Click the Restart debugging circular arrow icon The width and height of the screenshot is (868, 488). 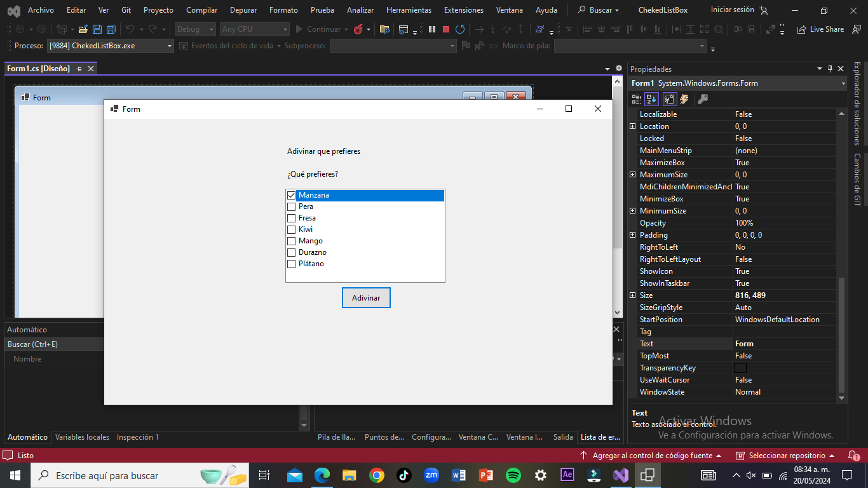pyautogui.click(x=460, y=29)
